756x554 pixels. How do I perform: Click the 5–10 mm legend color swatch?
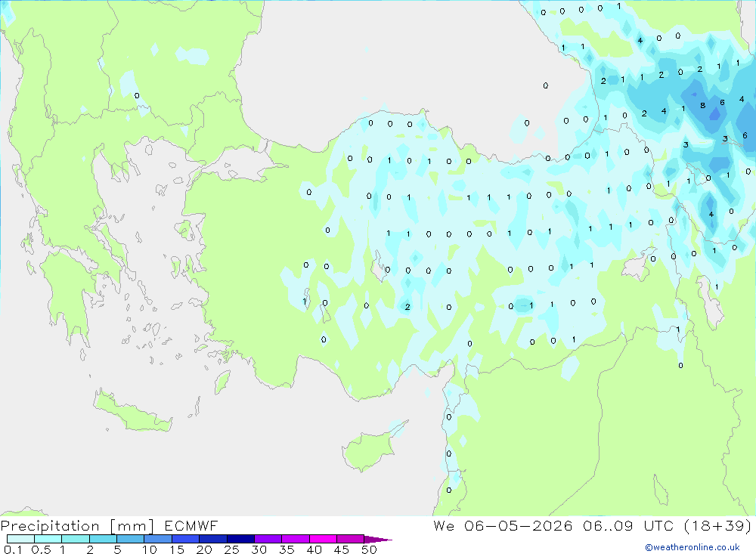coord(130,539)
